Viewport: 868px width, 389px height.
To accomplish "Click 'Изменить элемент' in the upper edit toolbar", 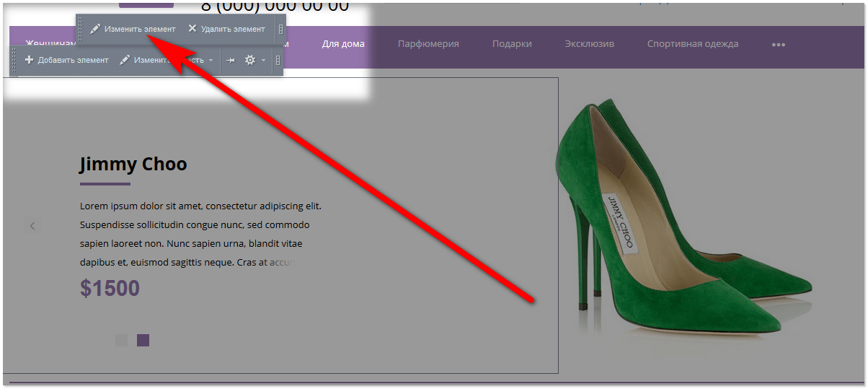I will [133, 29].
